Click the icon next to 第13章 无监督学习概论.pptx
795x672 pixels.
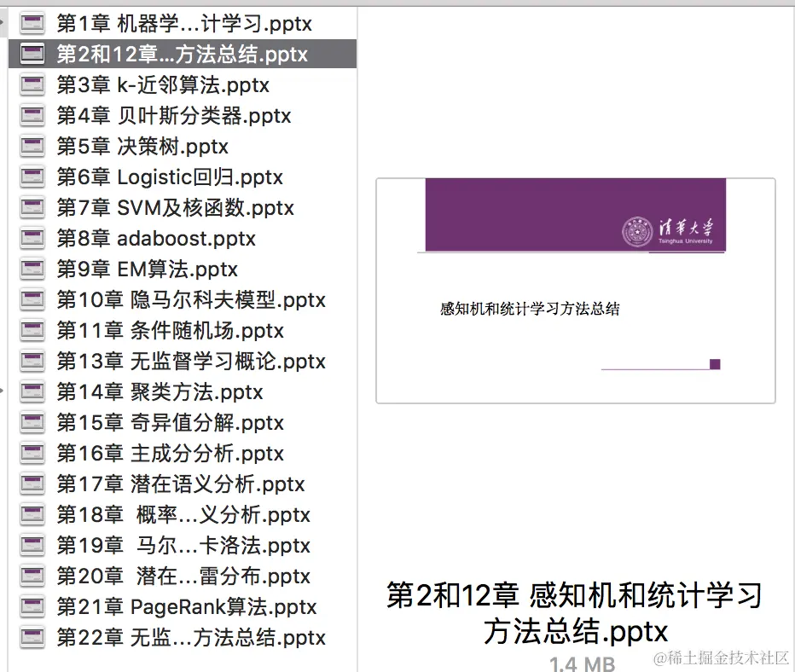point(32,361)
